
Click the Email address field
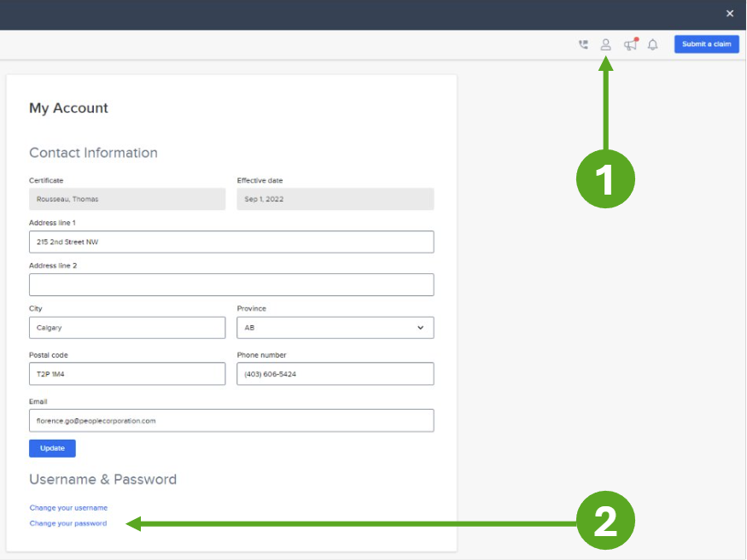[231, 420]
